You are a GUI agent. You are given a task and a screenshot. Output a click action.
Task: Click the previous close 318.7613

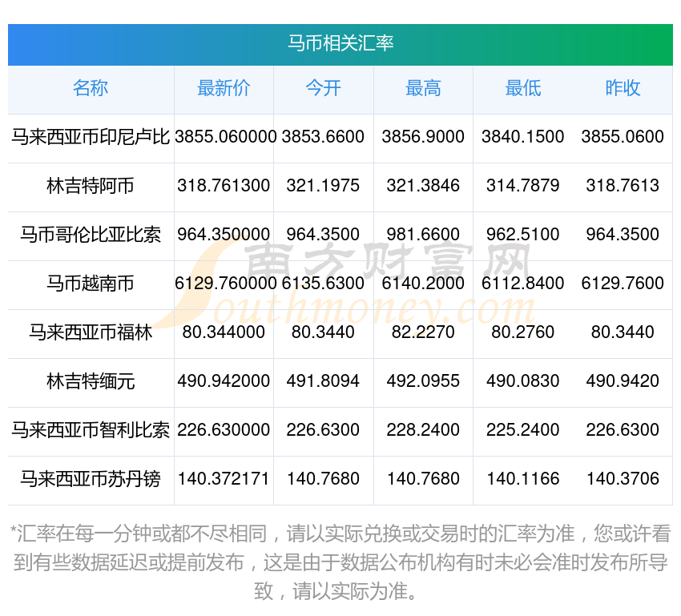[x=623, y=186]
